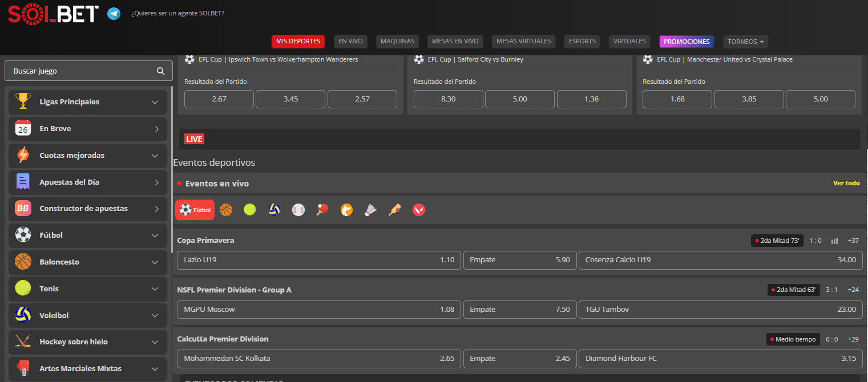Select the badminton shuttlecock filter icon
868x382 pixels.
click(370, 210)
